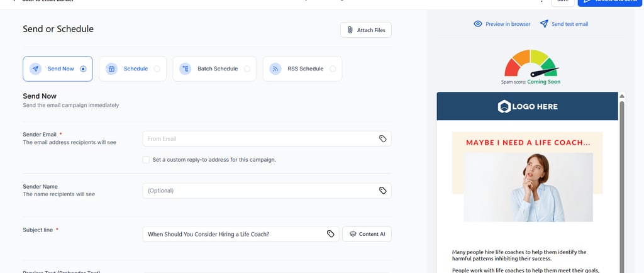Click the LOGO HERE header in preview
The height and width of the screenshot is (273, 644).
point(528,106)
